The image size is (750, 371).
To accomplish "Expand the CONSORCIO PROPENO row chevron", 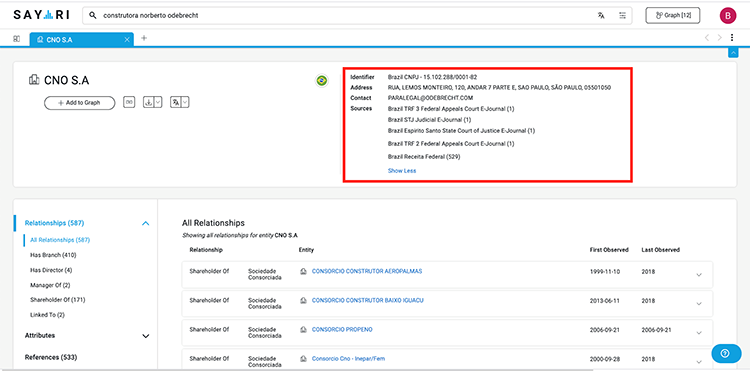I will point(699,333).
